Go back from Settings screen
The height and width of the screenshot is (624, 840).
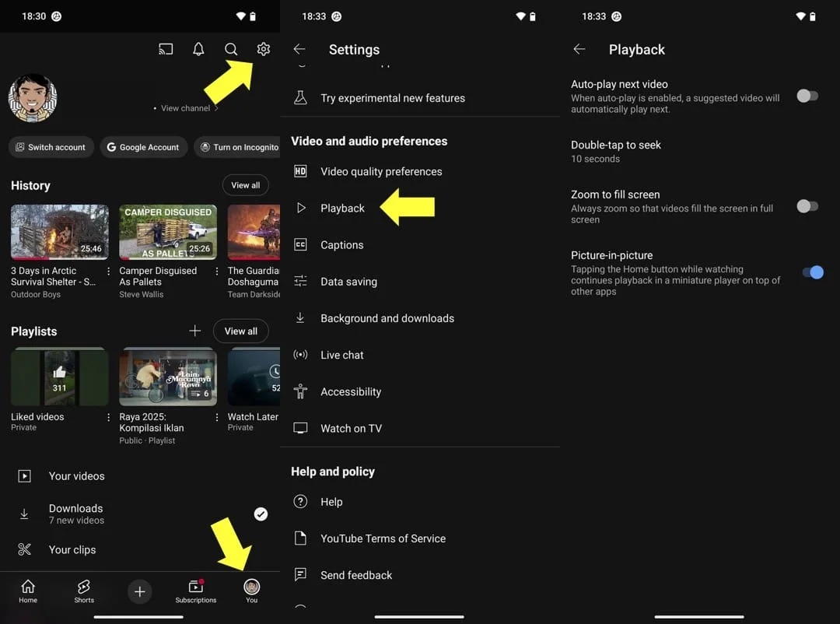pyautogui.click(x=299, y=49)
